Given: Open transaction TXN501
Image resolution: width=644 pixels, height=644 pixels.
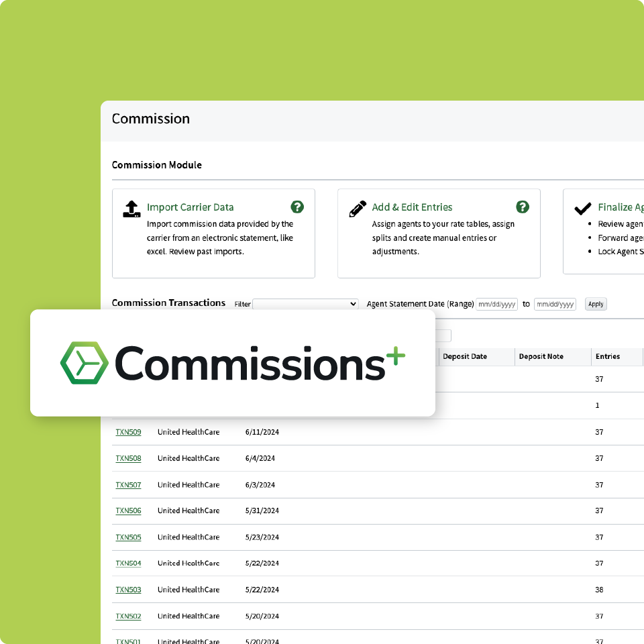Looking at the screenshot, I should pyautogui.click(x=128, y=641).
